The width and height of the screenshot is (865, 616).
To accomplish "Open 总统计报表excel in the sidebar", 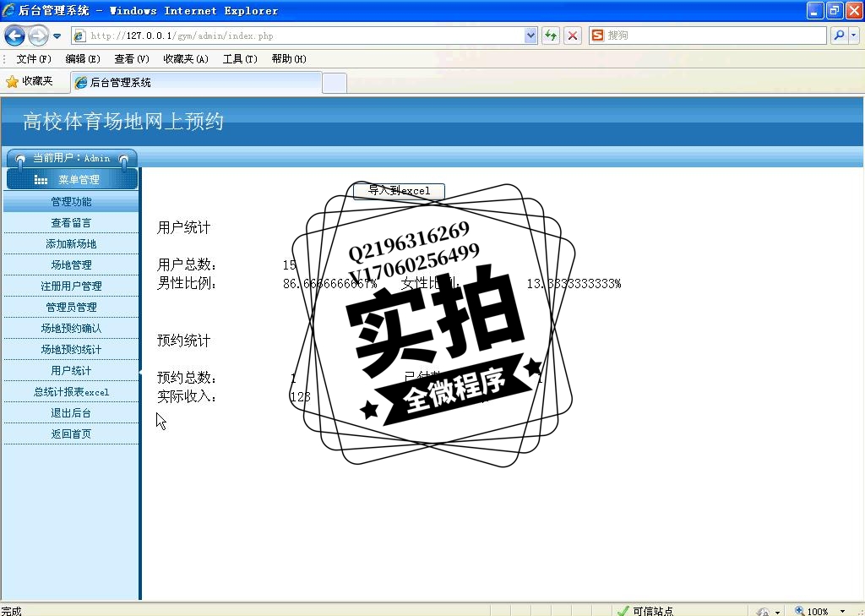I will [71, 392].
